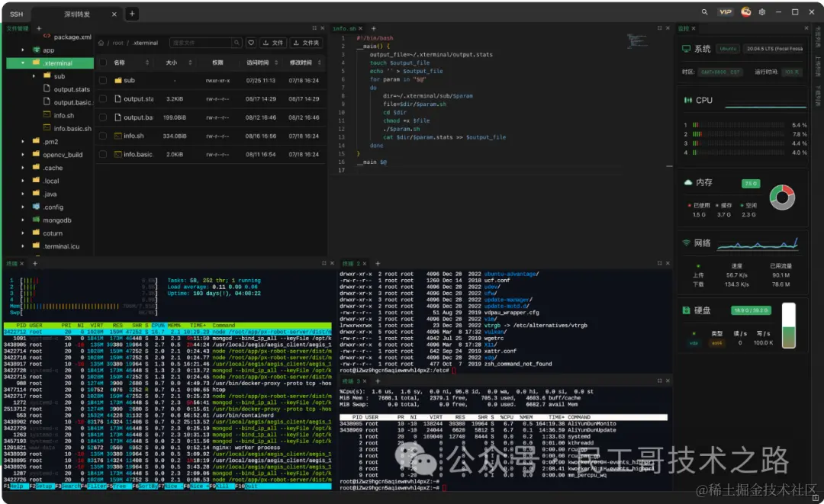Viewport: 824px width, 504px height.
Task: Upload a folder with 文件夹 button
Action: point(307,43)
